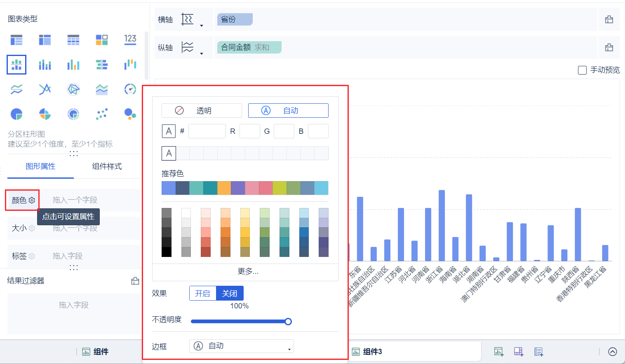Pick the yellow-green recommended color swatch
Image resolution: width=625 pixels, height=364 pixels.
(280, 188)
